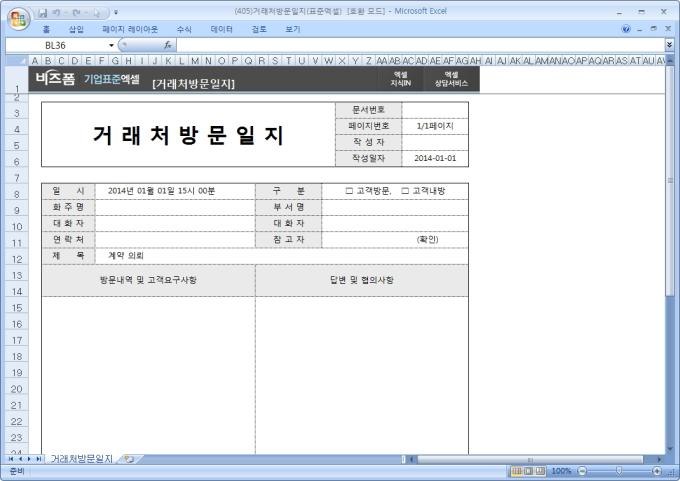Open Excel Help question mark icon
Screen dimensions: 680x481
[x=626, y=29]
